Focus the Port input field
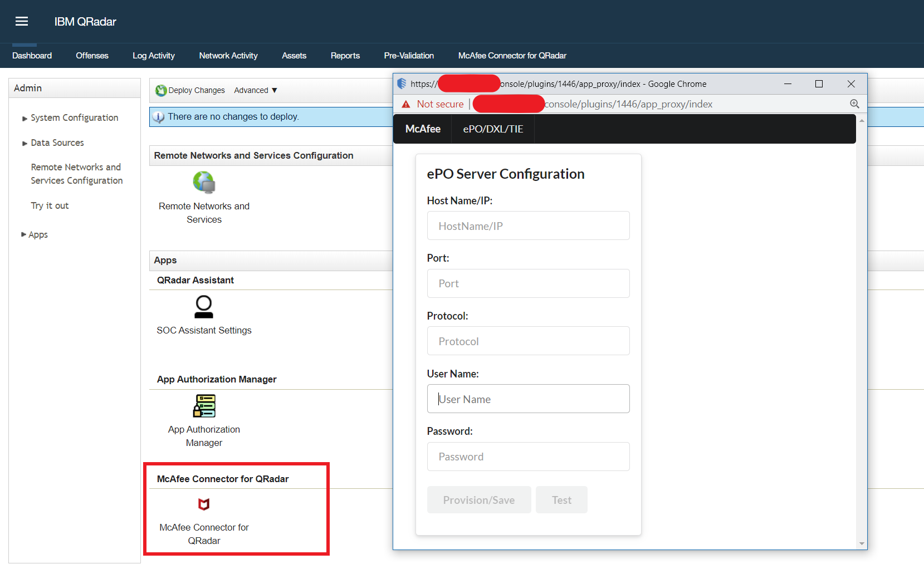 point(528,283)
